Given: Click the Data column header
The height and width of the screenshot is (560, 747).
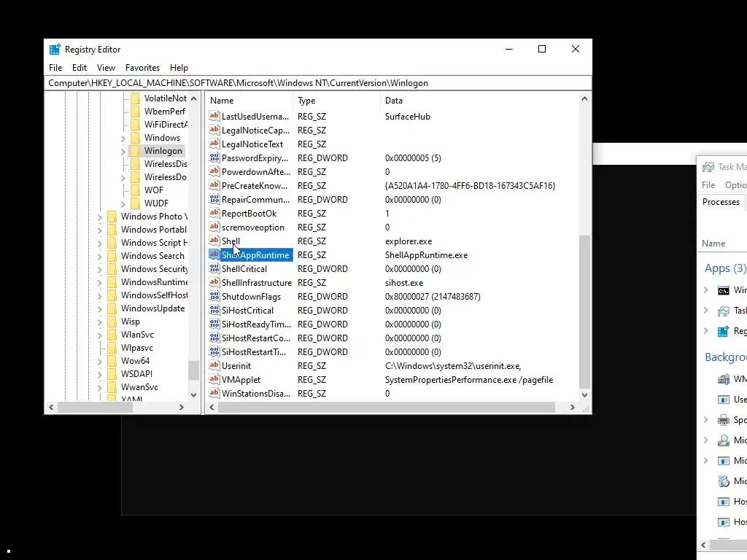Looking at the screenshot, I should [479, 101].
